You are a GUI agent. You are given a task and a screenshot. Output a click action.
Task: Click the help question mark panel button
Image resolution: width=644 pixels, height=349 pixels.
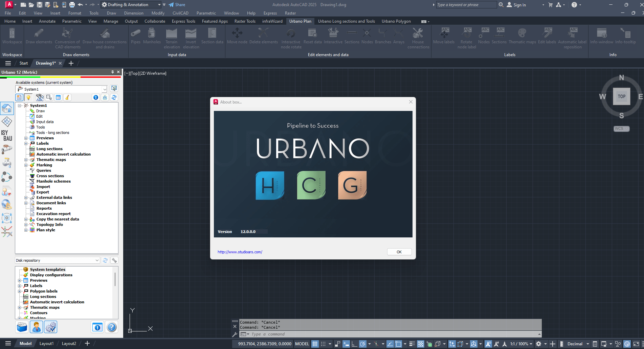click(x=111, y=327)
